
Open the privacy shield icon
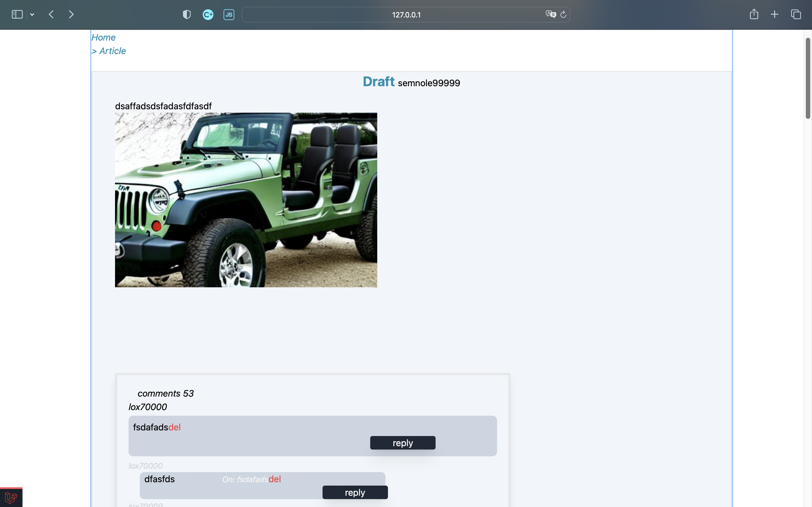point(187,14)
